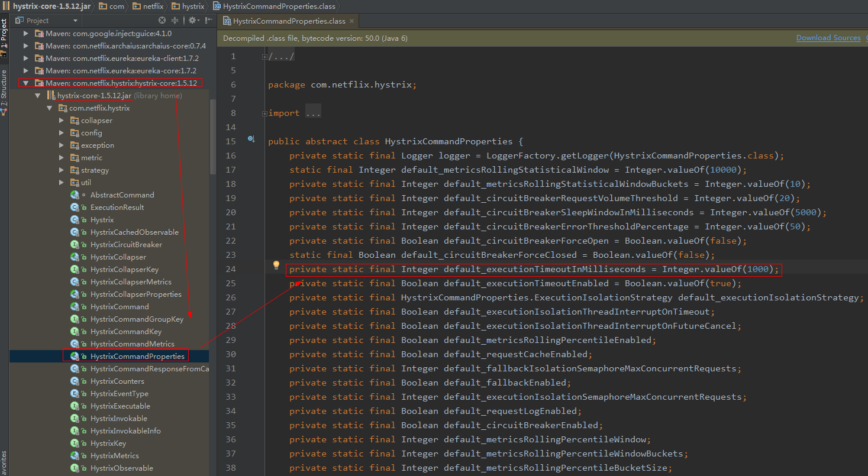The width and height of the screenshot is (868, 476).
Task: Click the Scroll from Source target icon
Action: tap(162, 20)
